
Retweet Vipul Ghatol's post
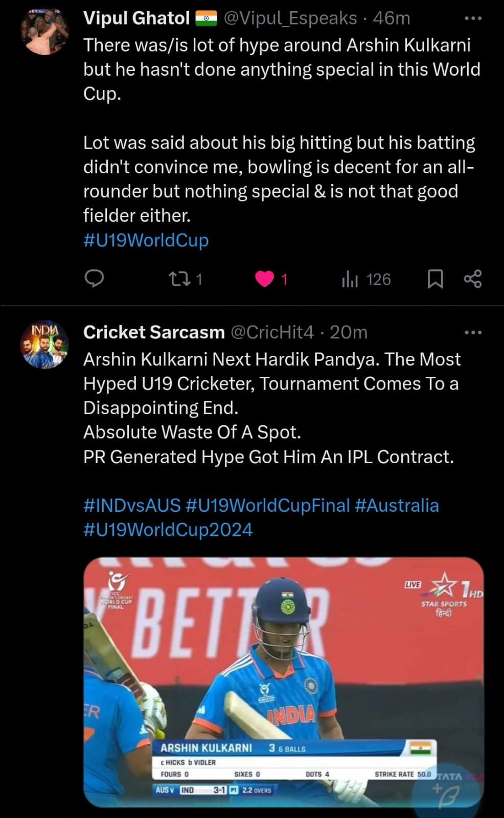(180, 279)
